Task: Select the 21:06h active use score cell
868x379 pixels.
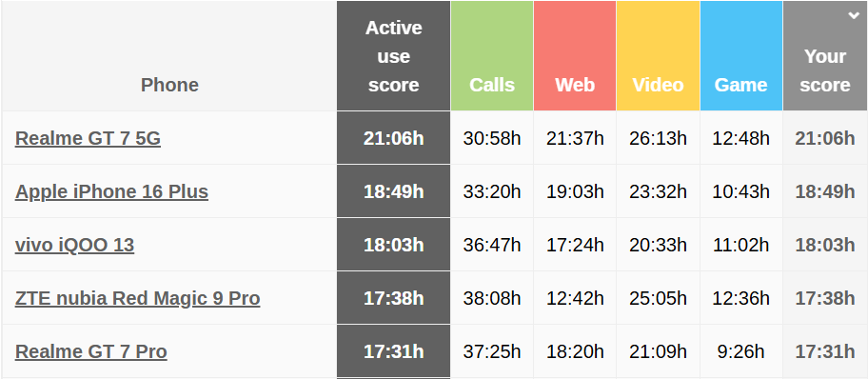Action: 394,138
